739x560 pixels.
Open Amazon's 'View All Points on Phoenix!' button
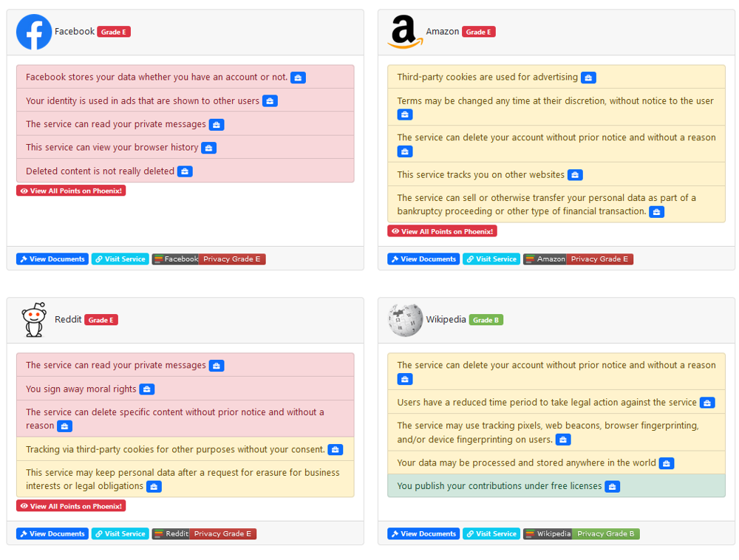[x=442, y=231]
